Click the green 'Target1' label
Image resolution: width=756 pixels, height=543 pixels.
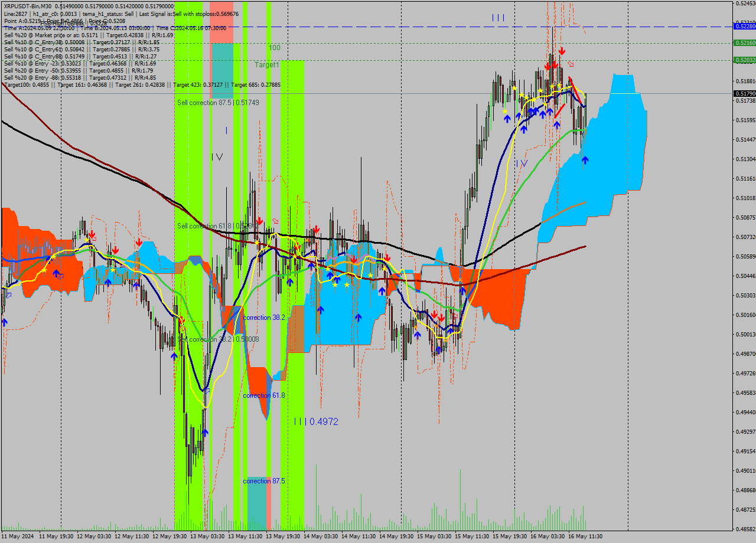(267, 65)
